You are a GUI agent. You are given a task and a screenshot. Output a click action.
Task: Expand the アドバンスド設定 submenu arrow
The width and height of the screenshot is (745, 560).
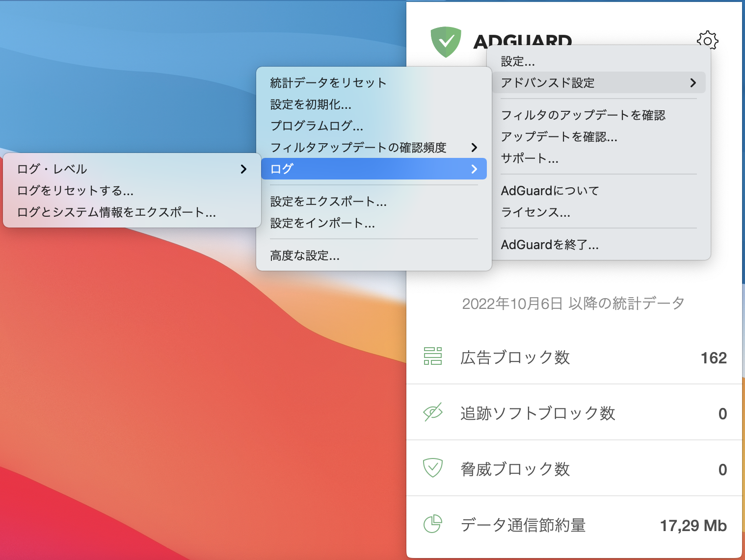click(693, 82)
